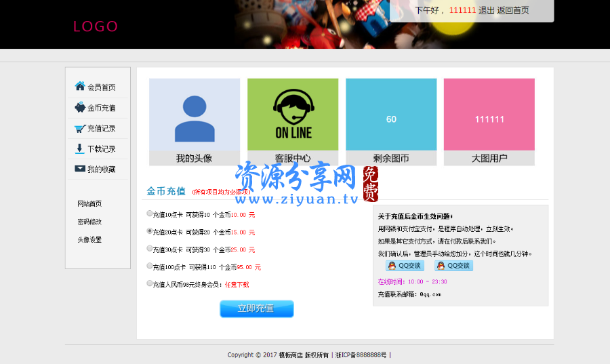Click the ON LINE headset customer service icon
The width and height of the screenshot is (610, 364).
(293, 114)
